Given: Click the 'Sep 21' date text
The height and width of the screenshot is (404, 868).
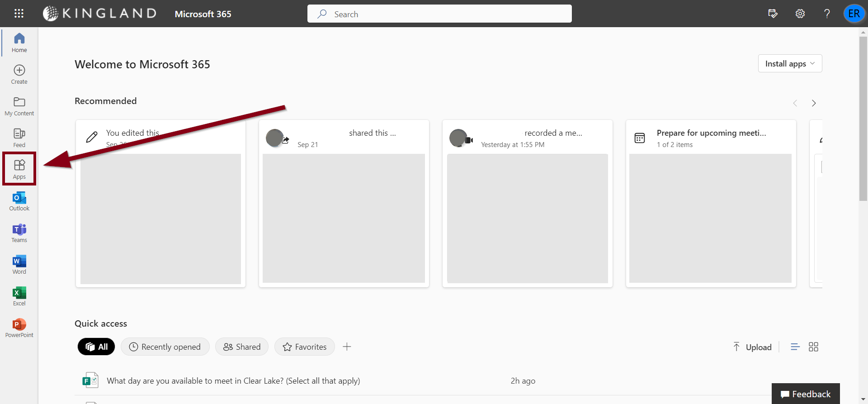Looking at the screenshot, I should point(308,145).
